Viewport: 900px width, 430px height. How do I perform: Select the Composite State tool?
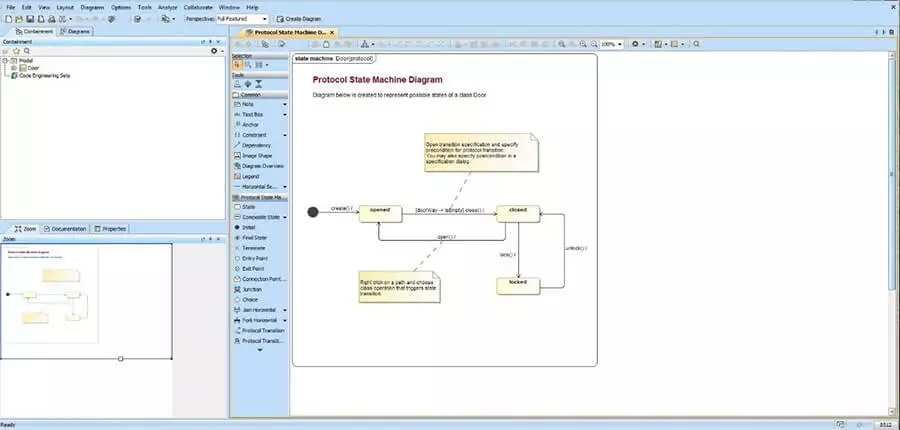coord(257,217)
